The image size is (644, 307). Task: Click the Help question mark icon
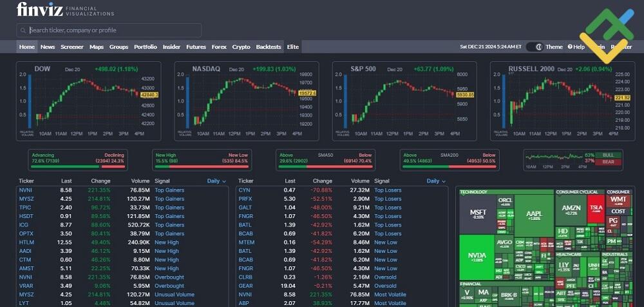tap(569, 47)
